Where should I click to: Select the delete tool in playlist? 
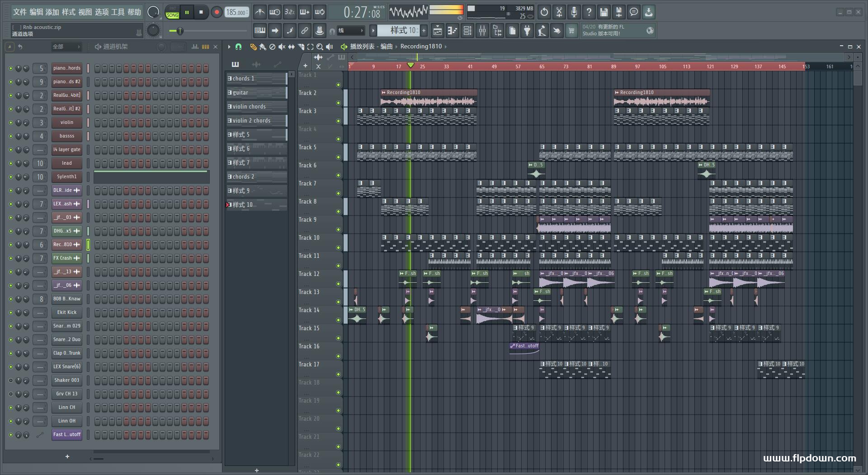272,47
